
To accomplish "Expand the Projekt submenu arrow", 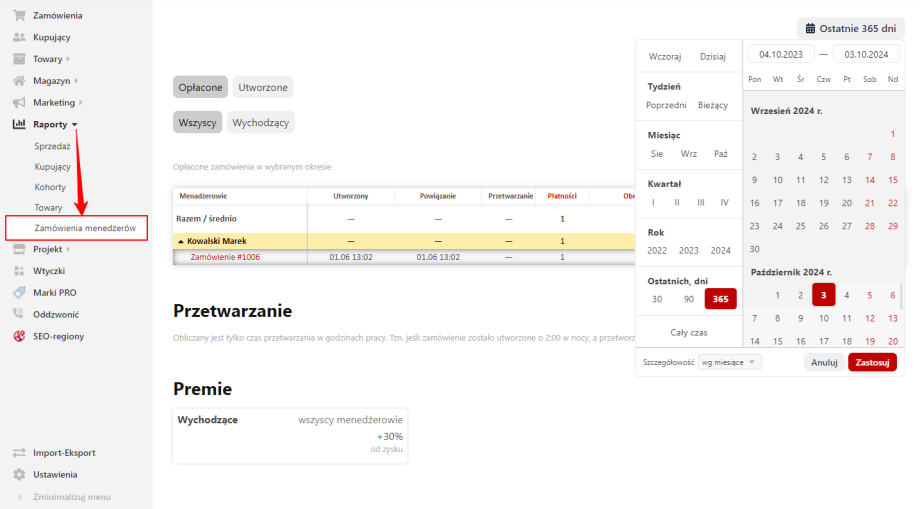I will 68,249.
